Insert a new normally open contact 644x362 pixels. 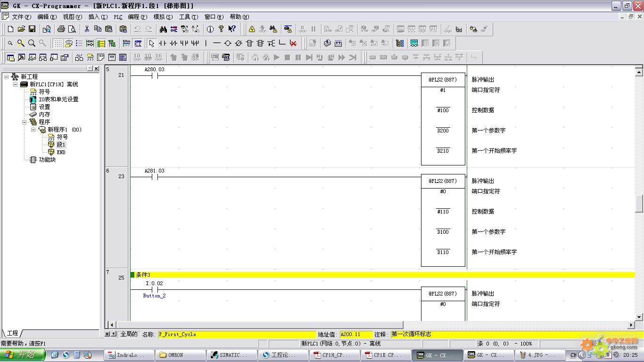coord(162,43)
